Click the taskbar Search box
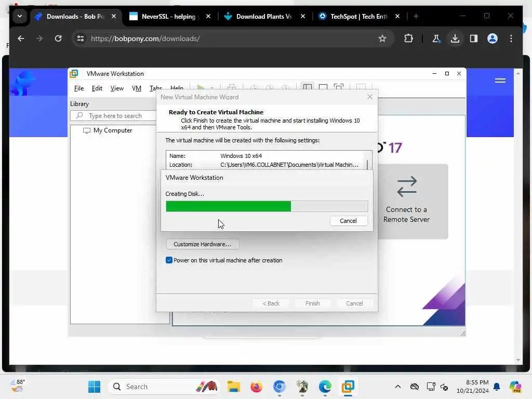Screen dimensions: 532x399 [x=163, y=387]
